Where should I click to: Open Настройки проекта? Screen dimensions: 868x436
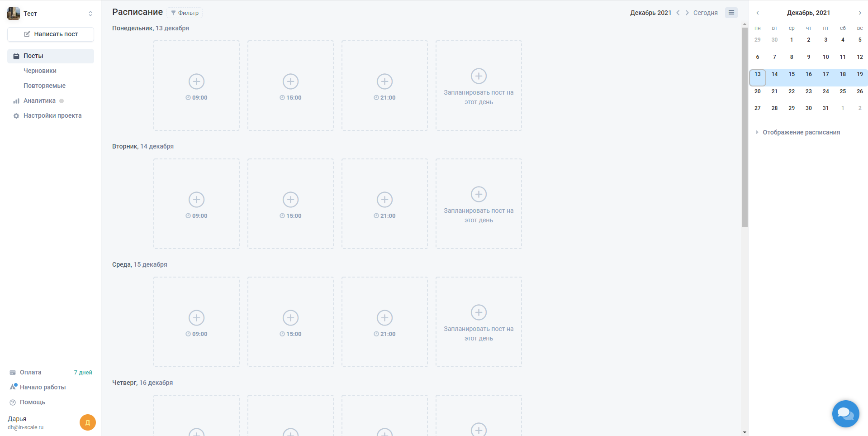coord(52,115)
